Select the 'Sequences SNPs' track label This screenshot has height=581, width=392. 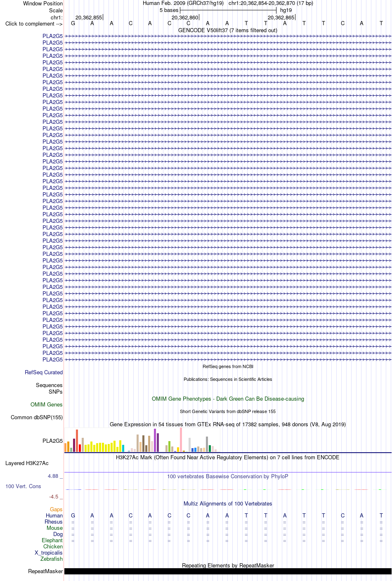[49, 388]
